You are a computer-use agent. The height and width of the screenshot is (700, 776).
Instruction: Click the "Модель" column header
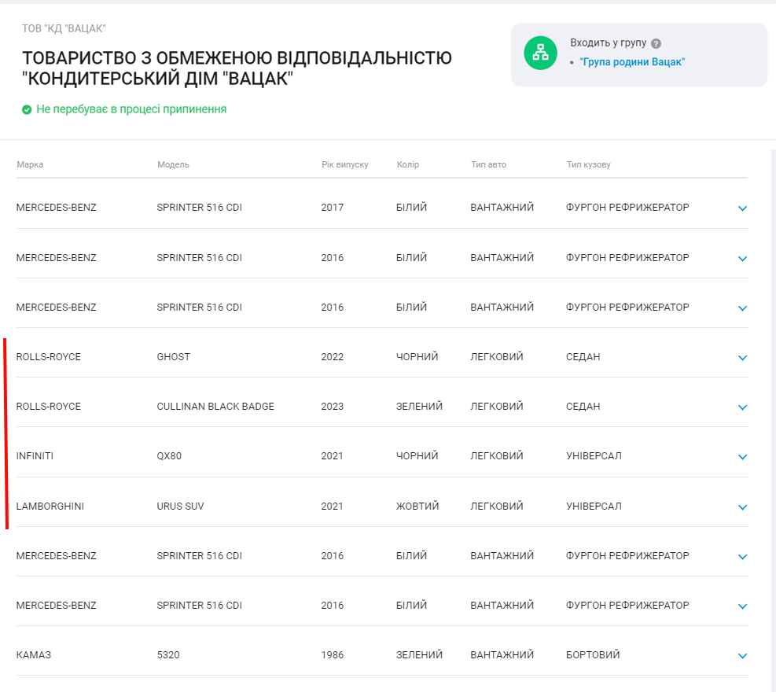[173, 164]
